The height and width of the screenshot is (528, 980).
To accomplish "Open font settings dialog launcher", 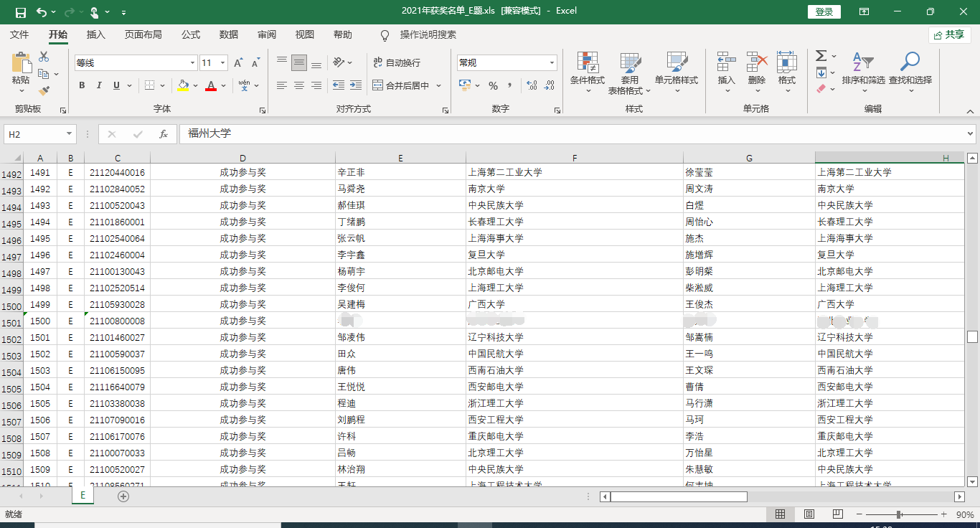I will [263, 110].
